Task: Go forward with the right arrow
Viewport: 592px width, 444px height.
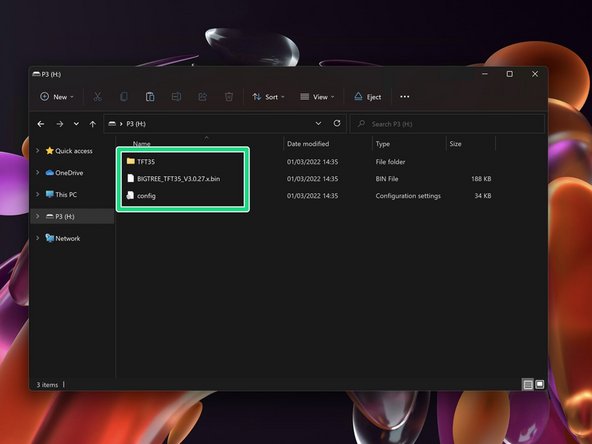Action: (x=60, y=124)
